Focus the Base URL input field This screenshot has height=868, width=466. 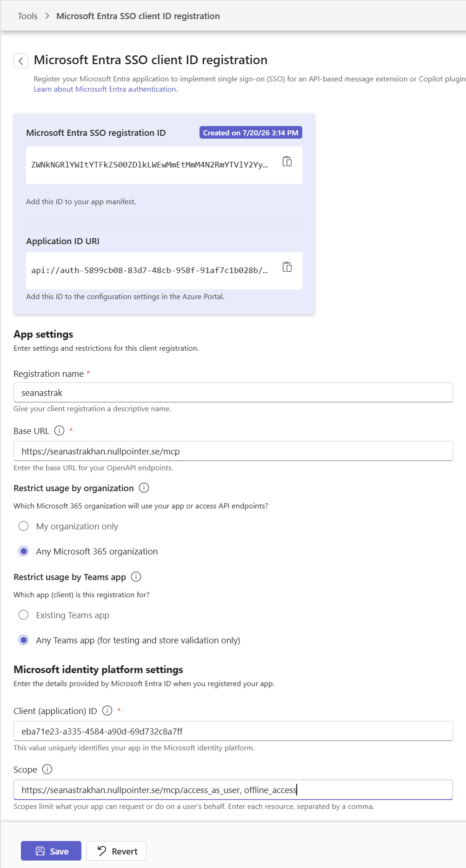[x=233, y=451]
